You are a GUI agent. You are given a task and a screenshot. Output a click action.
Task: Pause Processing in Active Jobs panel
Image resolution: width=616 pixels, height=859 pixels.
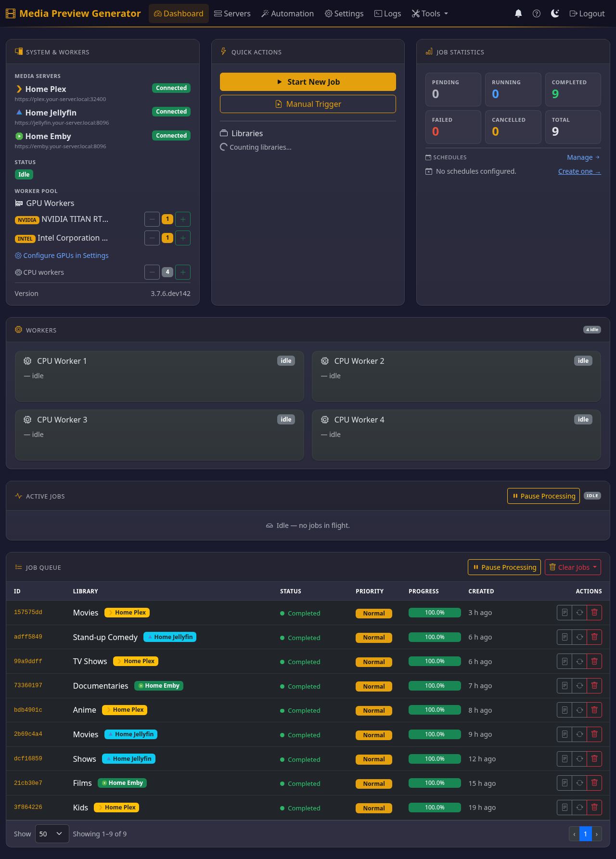(543, 496)
